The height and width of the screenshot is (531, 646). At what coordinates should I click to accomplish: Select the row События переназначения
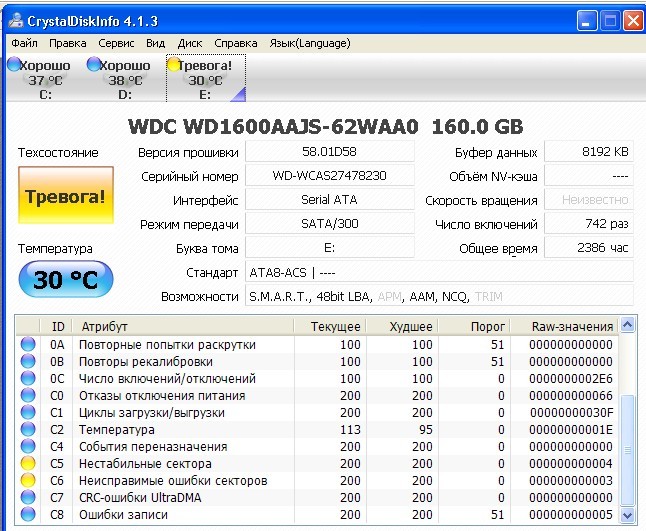coord(317,447)
